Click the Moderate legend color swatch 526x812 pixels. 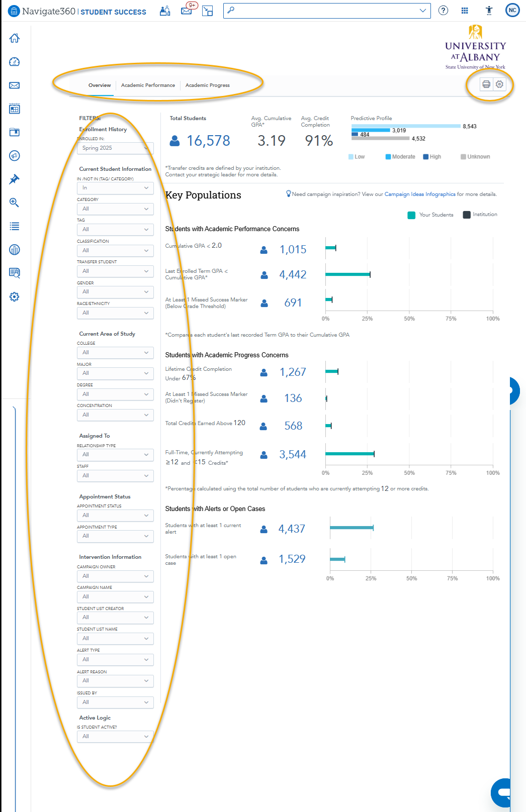point(388,157)
